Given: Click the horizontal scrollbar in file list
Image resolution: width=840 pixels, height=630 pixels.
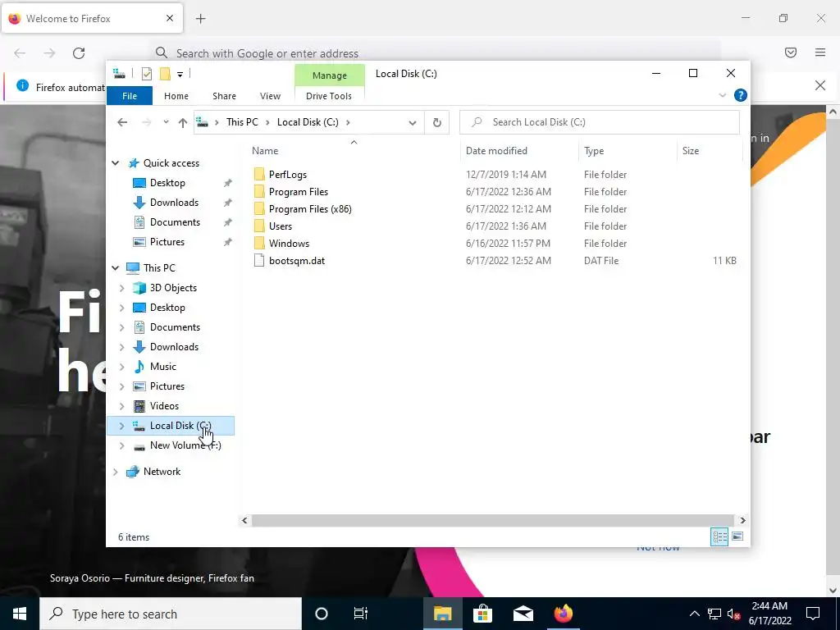Looking at the screenshot, I should click(492, 520).
